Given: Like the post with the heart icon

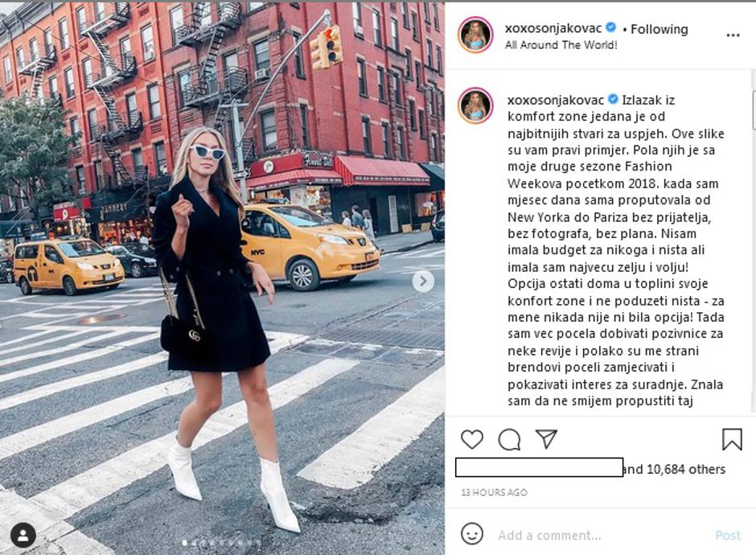Looking at the screenshot, I should coord(471,439).
